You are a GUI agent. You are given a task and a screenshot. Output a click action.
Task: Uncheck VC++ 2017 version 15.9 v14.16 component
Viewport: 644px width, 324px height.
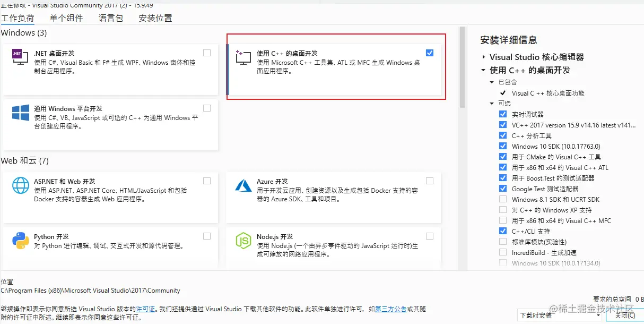(x=503, y=125)
